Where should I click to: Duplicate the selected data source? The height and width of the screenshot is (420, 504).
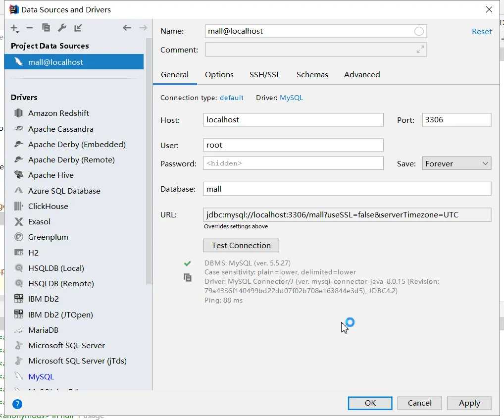46,28
